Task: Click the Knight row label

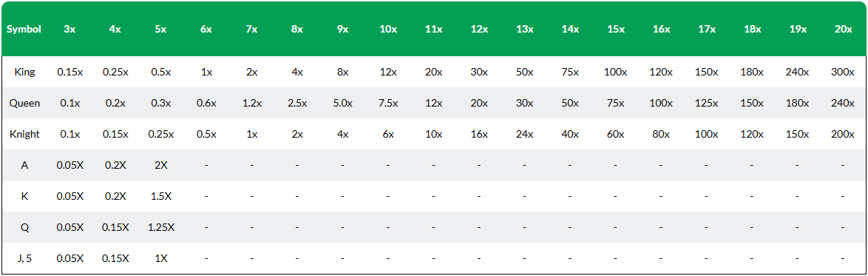Action: [x=24, y=134]
